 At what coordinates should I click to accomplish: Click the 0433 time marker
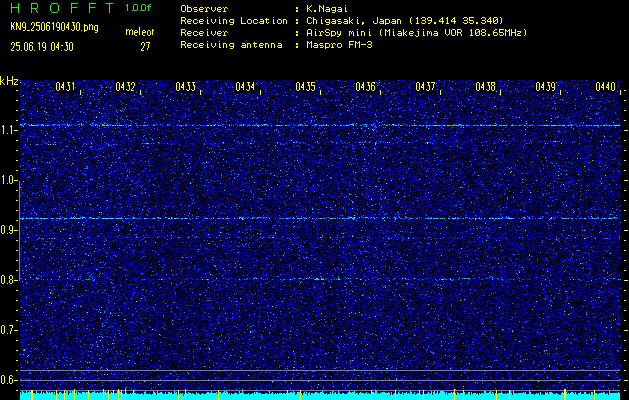click(x=186, y=86)
